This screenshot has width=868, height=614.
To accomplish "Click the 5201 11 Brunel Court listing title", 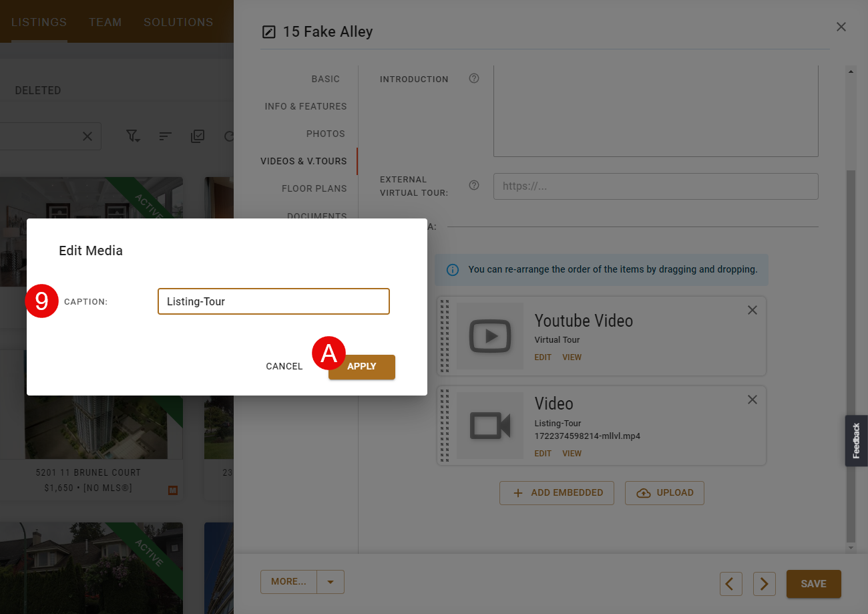I will (x=88, y=472).
